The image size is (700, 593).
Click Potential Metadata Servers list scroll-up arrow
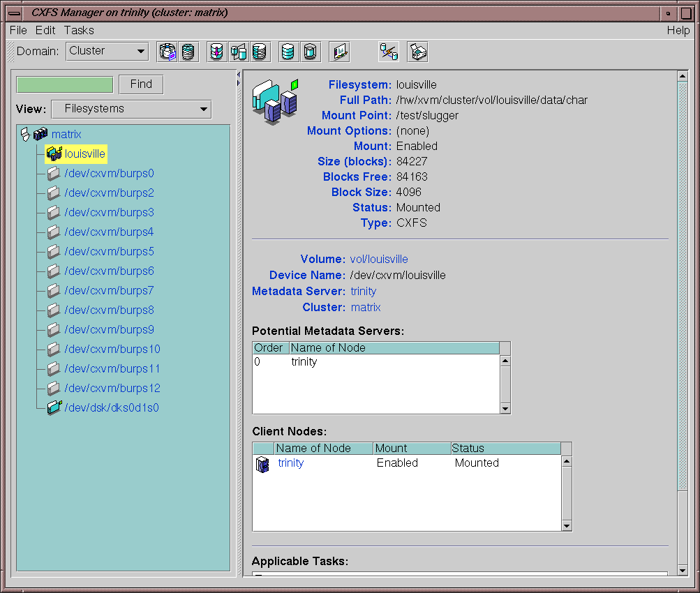(x=505, y=361)
